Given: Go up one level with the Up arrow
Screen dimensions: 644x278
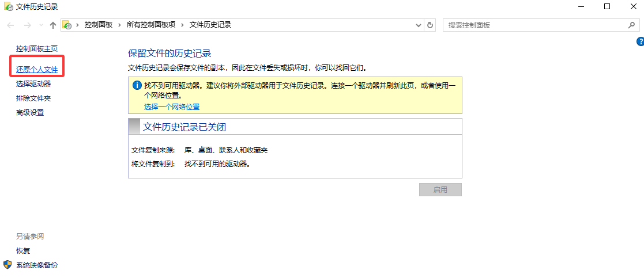Looking at the screenshot, I should pos(53,25).
